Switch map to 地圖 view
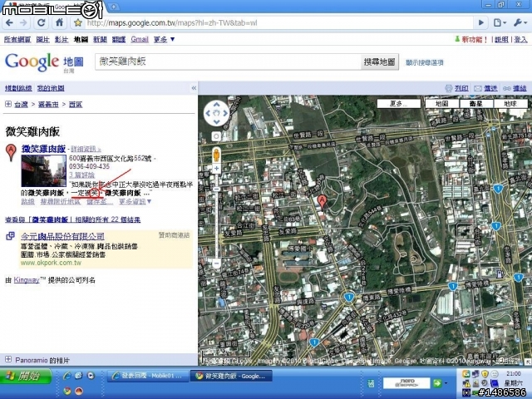The width and height of the screenshot is (532, 399). click(441, 103)
